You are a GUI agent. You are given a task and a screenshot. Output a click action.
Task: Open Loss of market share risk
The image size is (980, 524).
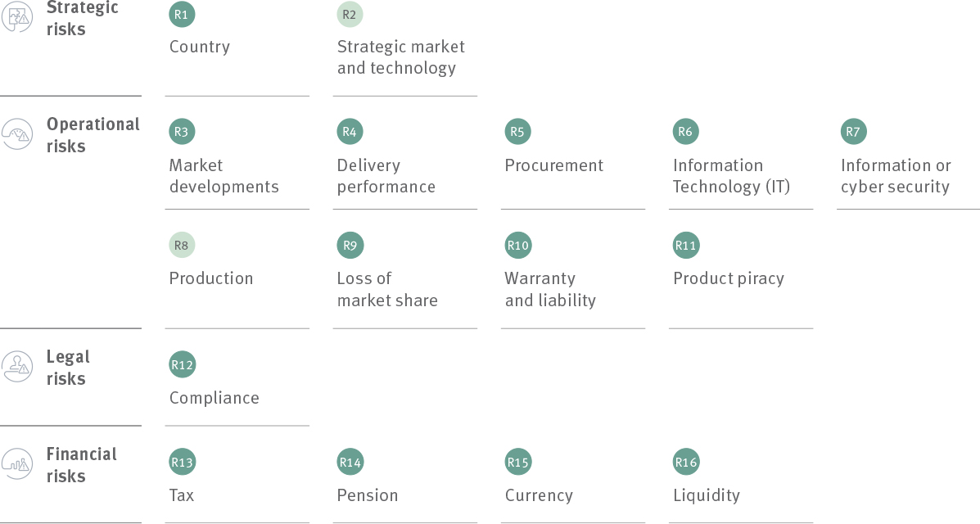point(386,289)
